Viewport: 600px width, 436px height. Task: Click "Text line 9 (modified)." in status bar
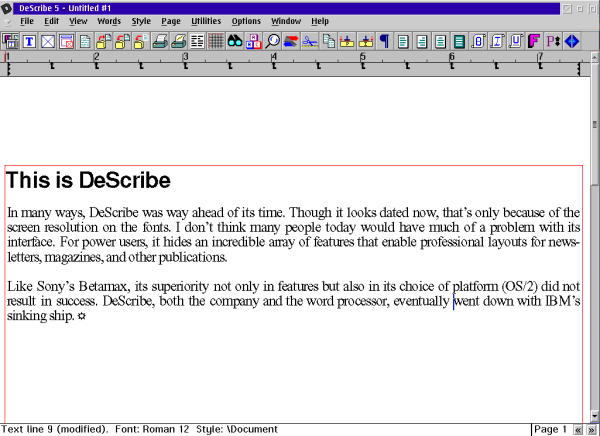(54, 429)
